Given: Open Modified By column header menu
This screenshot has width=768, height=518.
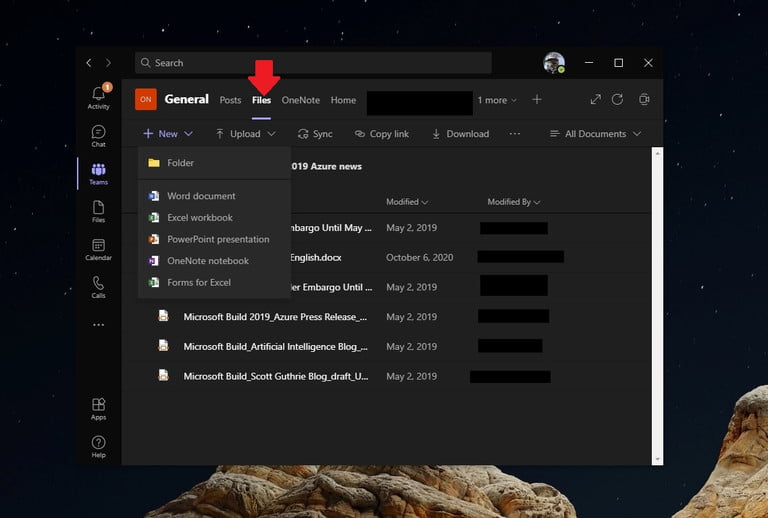Looking at the screenshot, I should tap(513, 202).
